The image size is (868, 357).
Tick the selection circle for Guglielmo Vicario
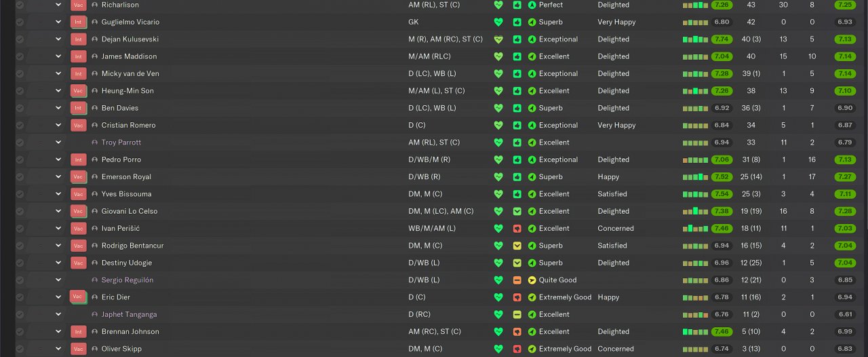(20, 22)
